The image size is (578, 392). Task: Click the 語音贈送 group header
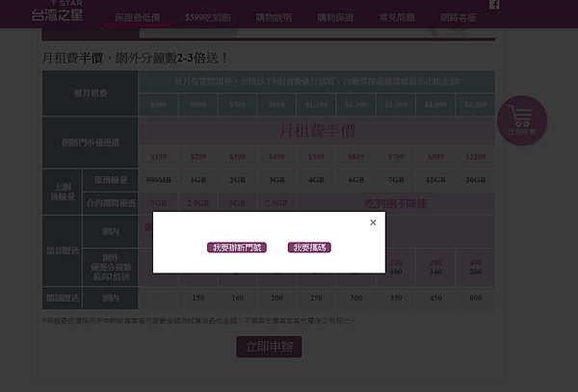click(63, 250)
